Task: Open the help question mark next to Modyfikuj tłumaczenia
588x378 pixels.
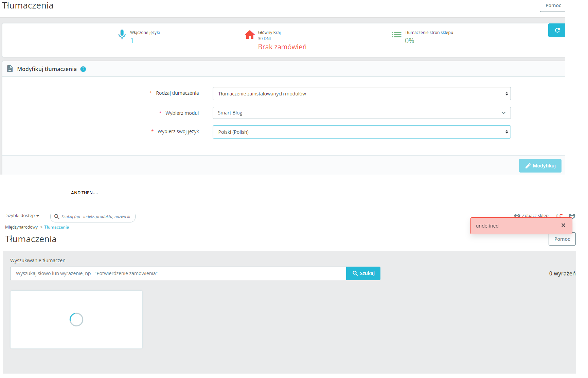Action: click(x=83, y=69)
